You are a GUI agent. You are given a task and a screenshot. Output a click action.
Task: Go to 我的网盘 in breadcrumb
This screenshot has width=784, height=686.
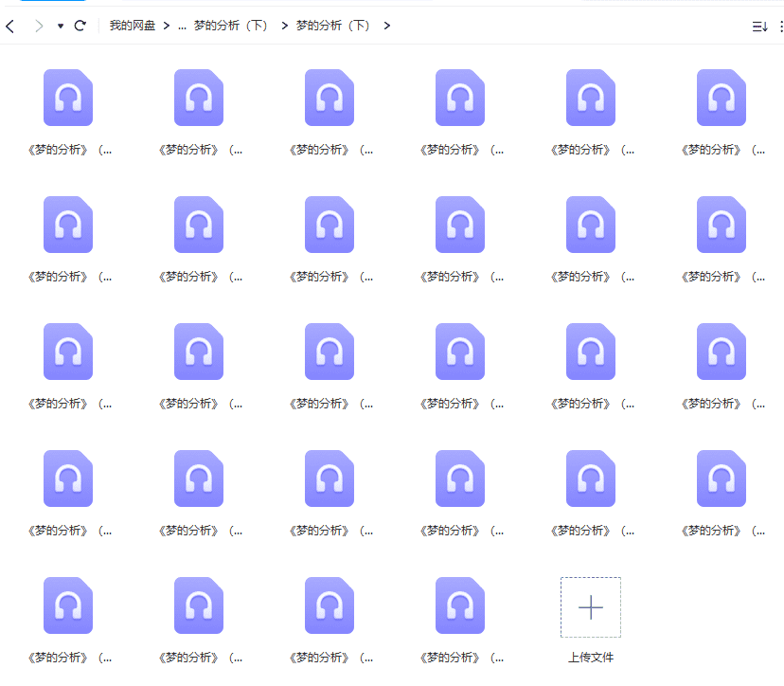(132, 26)
